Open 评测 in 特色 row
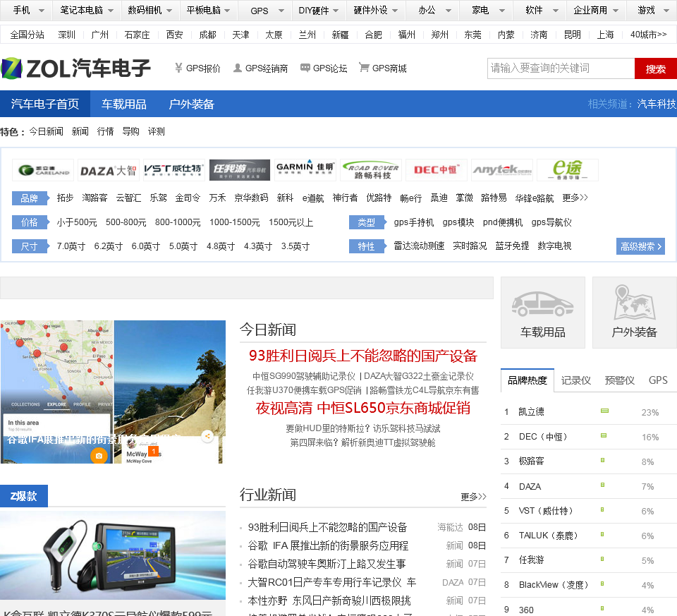This screenshot has width=677, height=616. [157, 131]
